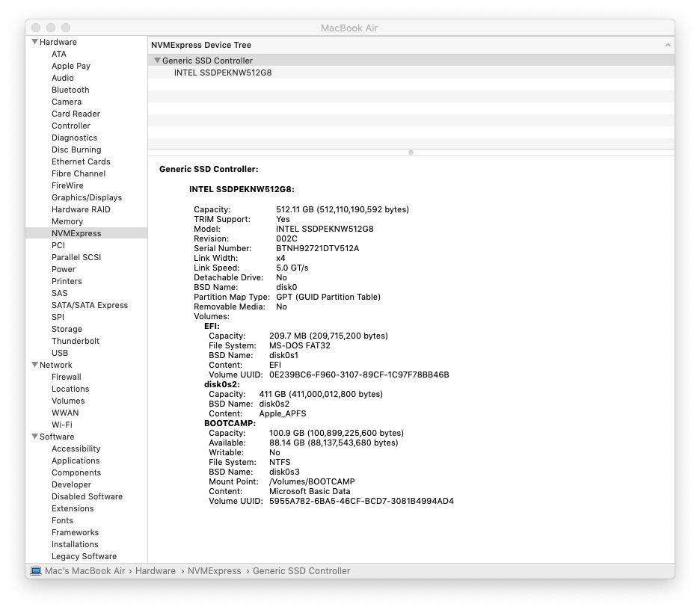Collapse the Network section triangle
The width and height of the screenshot is (700, 610).
tap(35, 365)
